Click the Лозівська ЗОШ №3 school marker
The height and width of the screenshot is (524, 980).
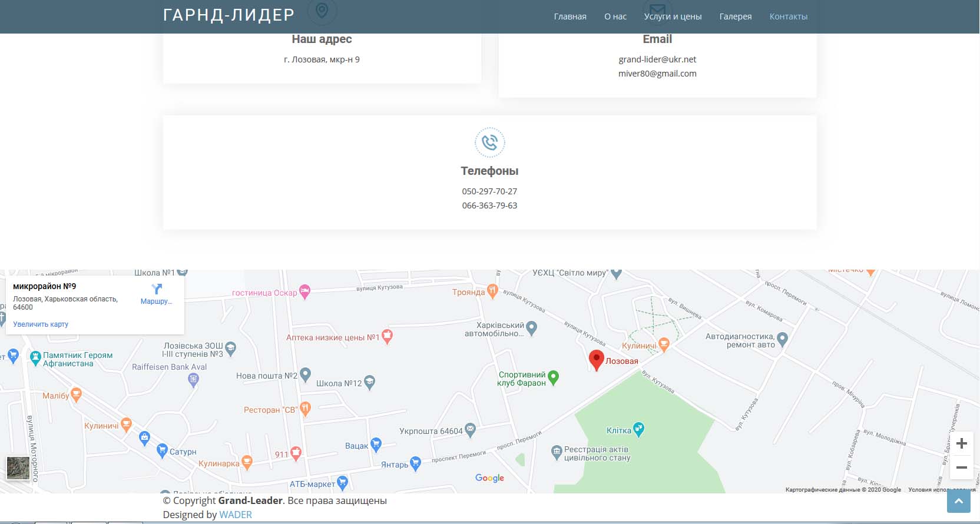pos(230,349)
